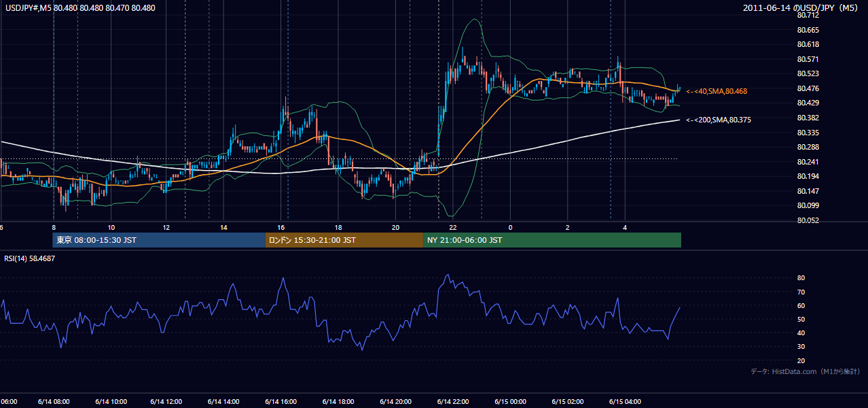Click the London 15:30-21:00 JST session bar

(344, 240)
